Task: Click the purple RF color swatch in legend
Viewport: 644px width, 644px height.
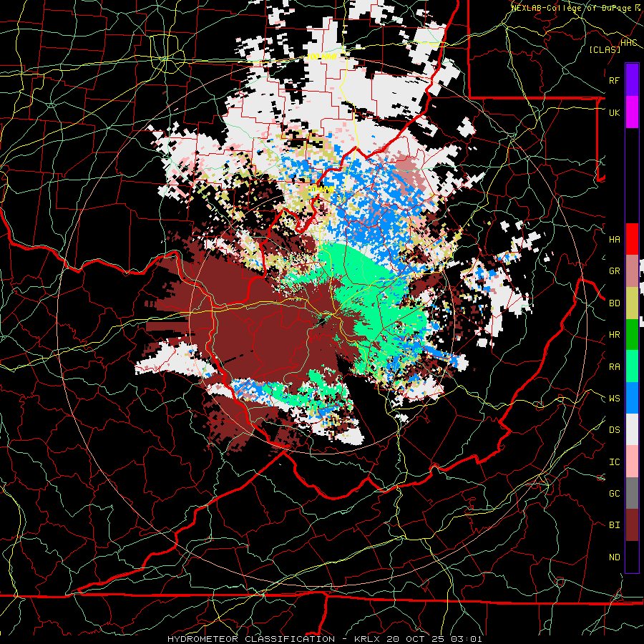Action: click(x=632, y=80)
